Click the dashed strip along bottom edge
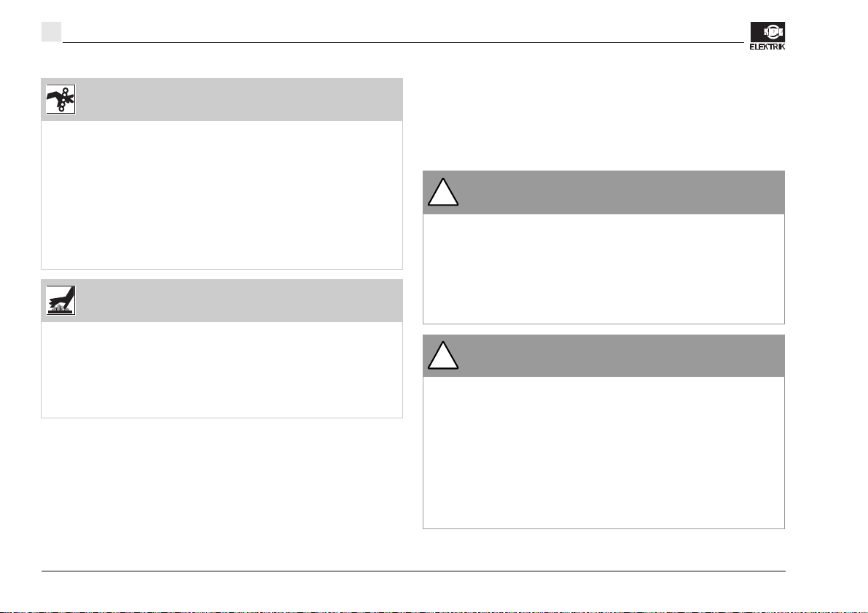Viewport: 868px width, 613px height. tap(434, 612)
